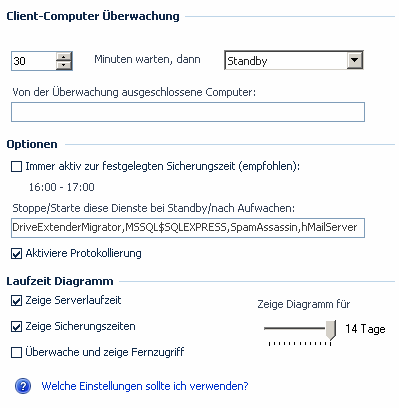This screenshot has height=408, width=399.
Task: Toggle the 'Zeige Serverlaufzeit' checkbox
Action: point(16,301)
